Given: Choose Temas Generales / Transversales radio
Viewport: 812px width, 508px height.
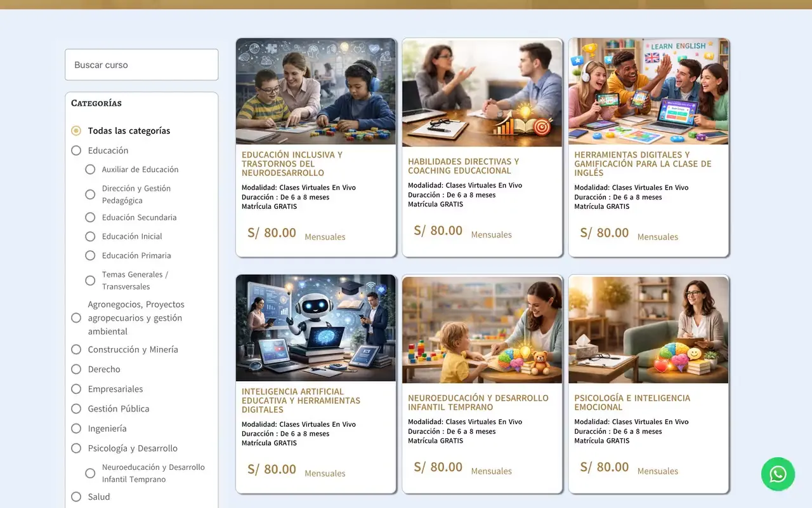Looking at the screenshot, I should tap(90, 280).
